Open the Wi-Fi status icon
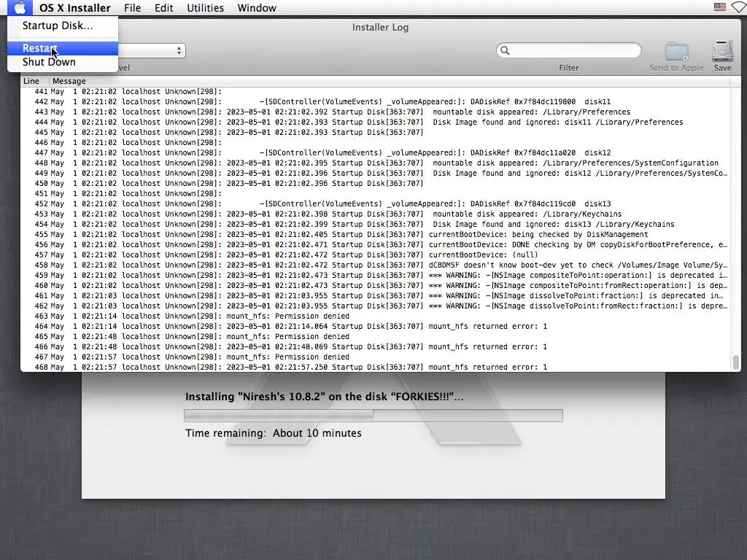747x560 pixels. [740, 7]
